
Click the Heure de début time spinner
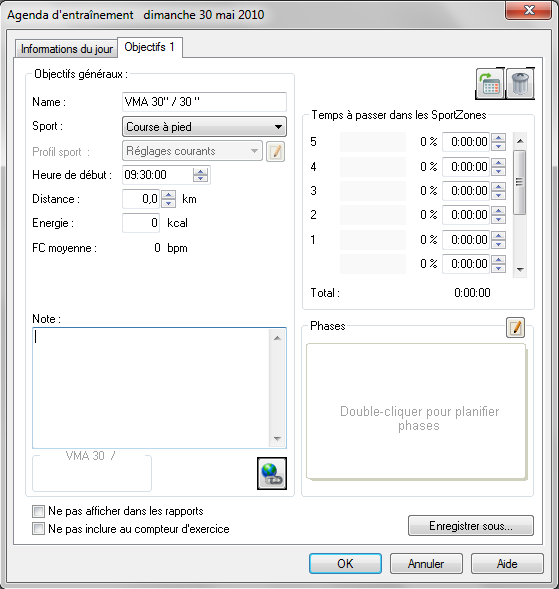pos(200,175)
